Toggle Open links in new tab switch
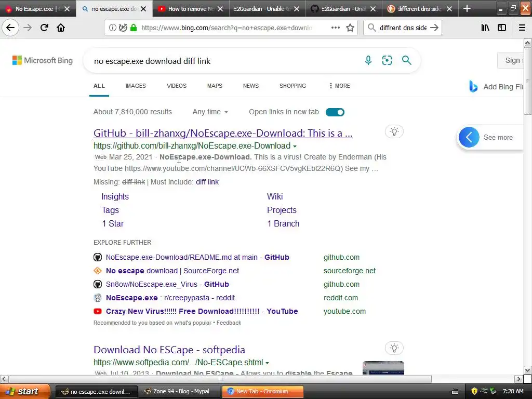The image size is (532, 399). point(335,112)
